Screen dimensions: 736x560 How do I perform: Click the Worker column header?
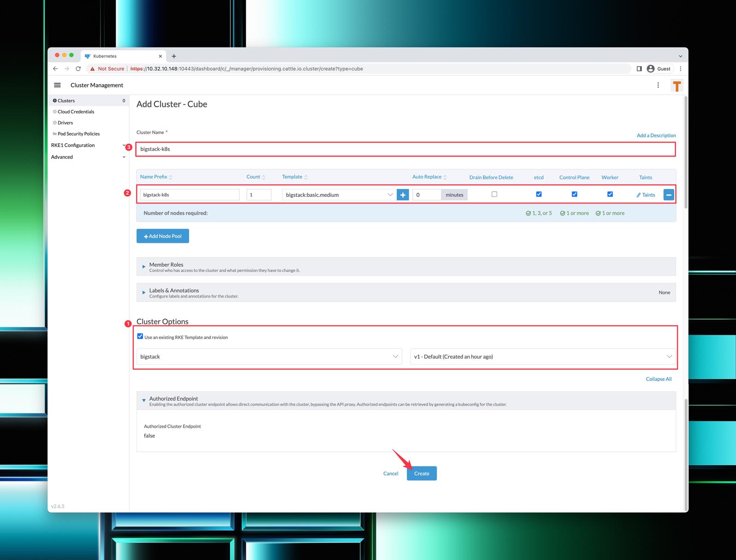pos(610,177)
